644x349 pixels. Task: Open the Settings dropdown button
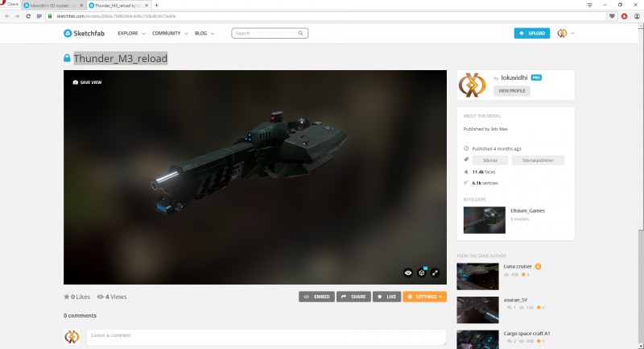pyautogui.click(x=425, y=297)
